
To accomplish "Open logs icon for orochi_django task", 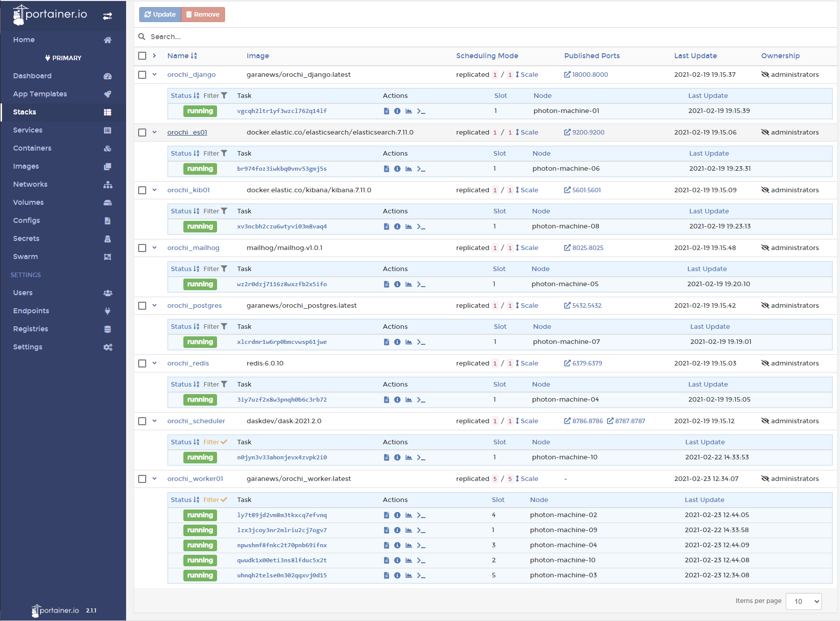I will [386, 111].
